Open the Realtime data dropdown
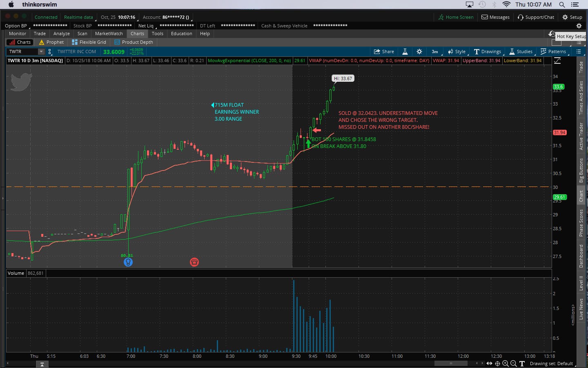This screenshot has height=368, width=588. click(x=79, y=17)
